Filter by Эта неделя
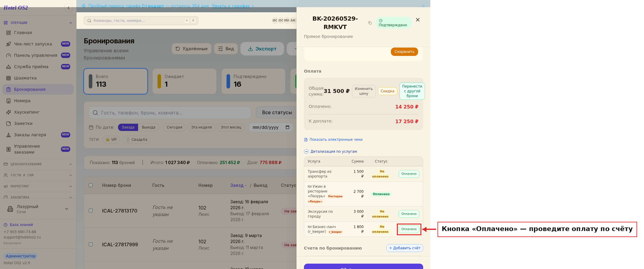 tap(201, 127)
